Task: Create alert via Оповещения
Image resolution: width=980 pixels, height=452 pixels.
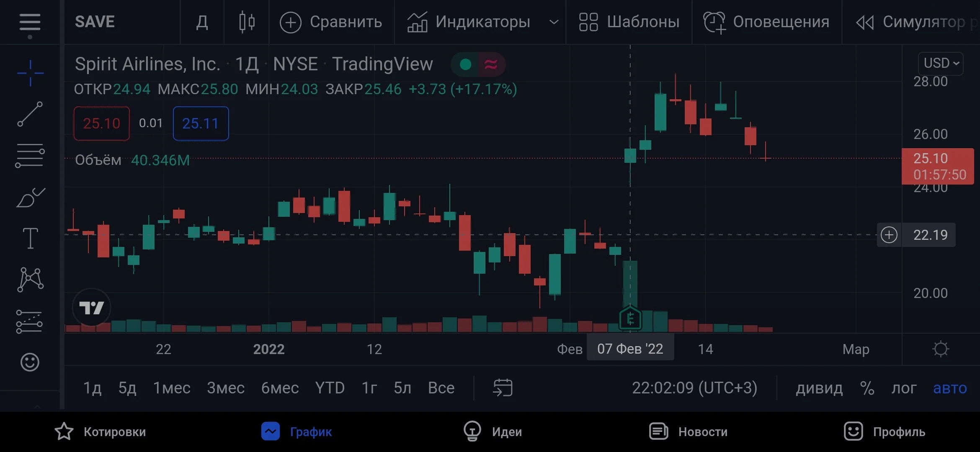Action: (766, 22)
